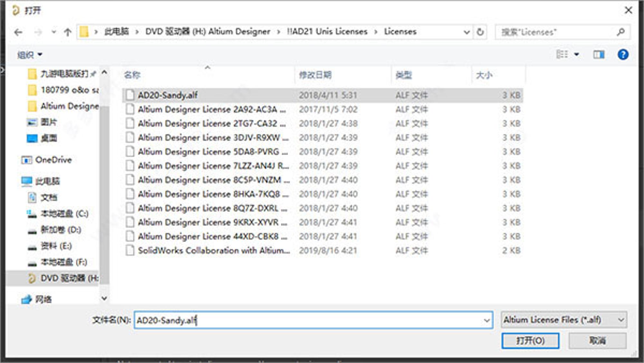
Task: Select SolidWorks Collaboration with Altium file
Action: coord(322,250)
